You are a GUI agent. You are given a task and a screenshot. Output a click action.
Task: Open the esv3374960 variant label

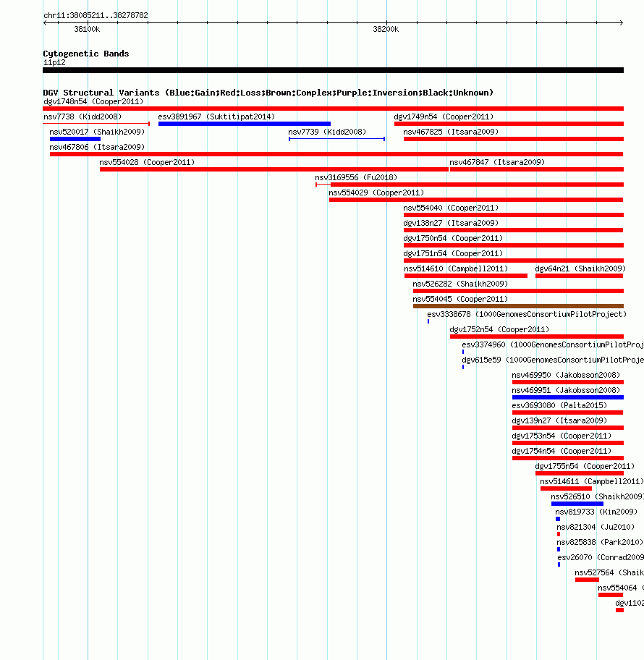553,344
